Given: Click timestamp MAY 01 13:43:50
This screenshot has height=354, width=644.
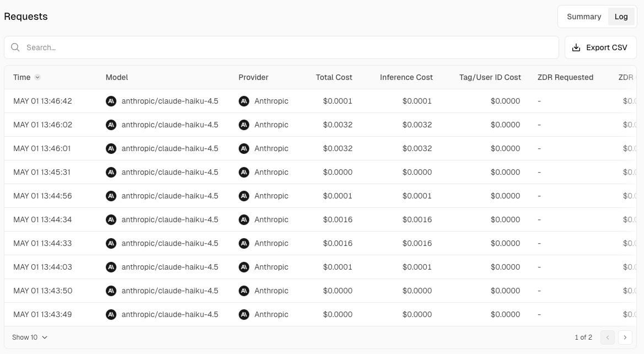Looking at the screenshot, I should pyautogui.click(x=42, y=291).
